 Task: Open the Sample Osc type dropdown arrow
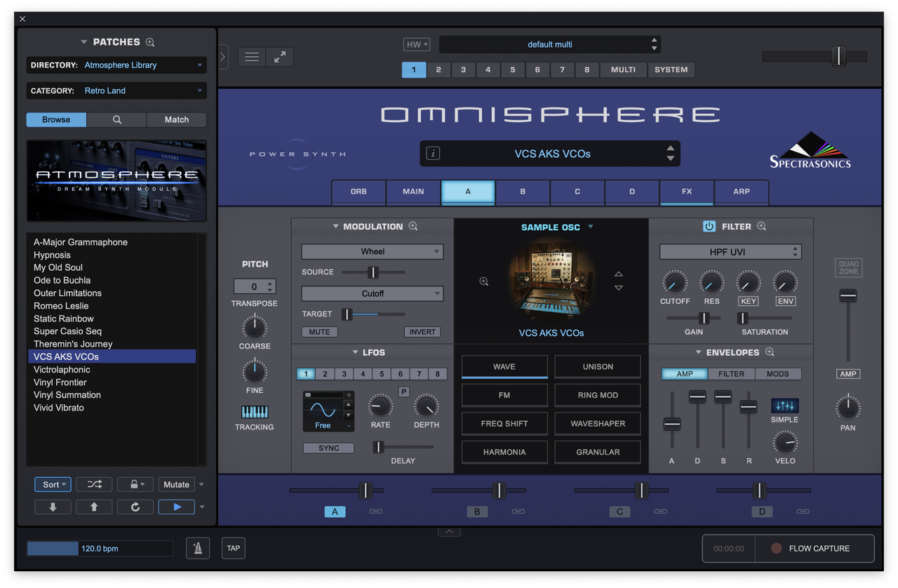(x=591, y=227)
